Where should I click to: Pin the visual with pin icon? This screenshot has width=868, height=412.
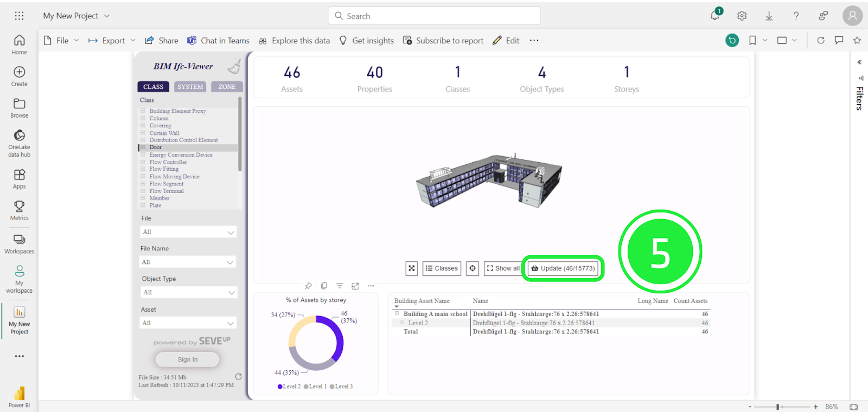pyautogui.click(x=308, y=286)
